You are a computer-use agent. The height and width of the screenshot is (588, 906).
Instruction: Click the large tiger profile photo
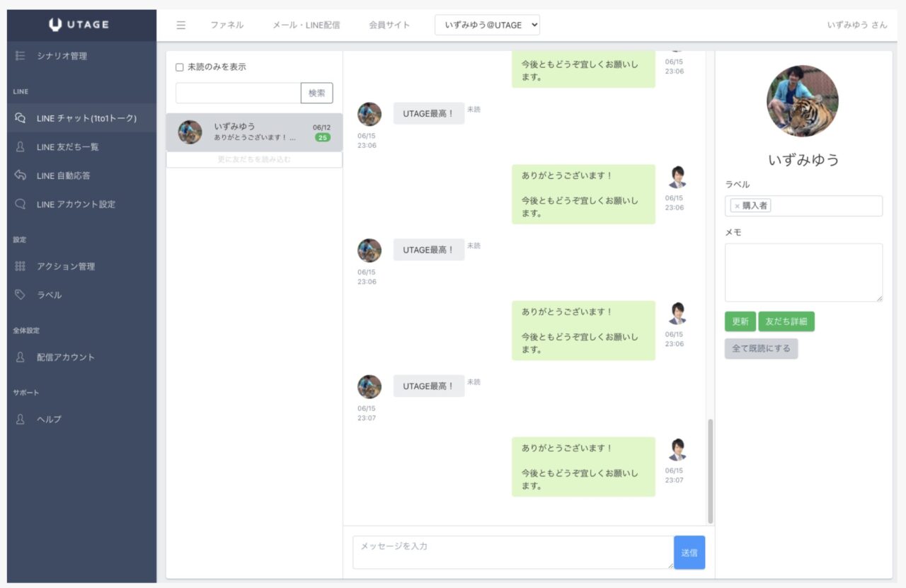coord(803,101)
